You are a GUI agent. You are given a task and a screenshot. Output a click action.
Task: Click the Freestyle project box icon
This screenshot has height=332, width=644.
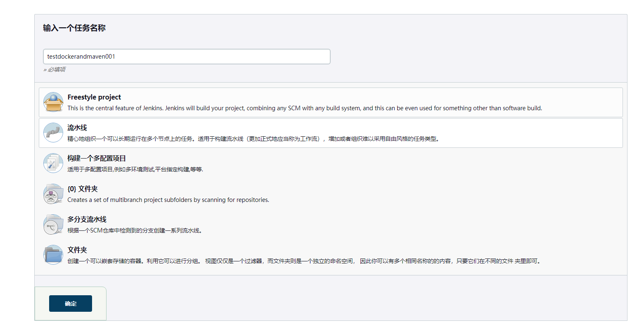click(53, 102)
